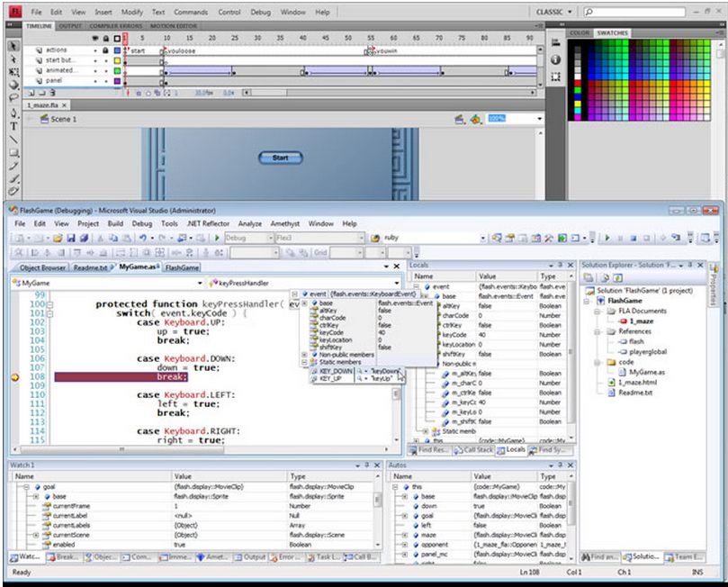Open the Commands menu in Flash
Viewport: 728px width, 587px height.
191,12
